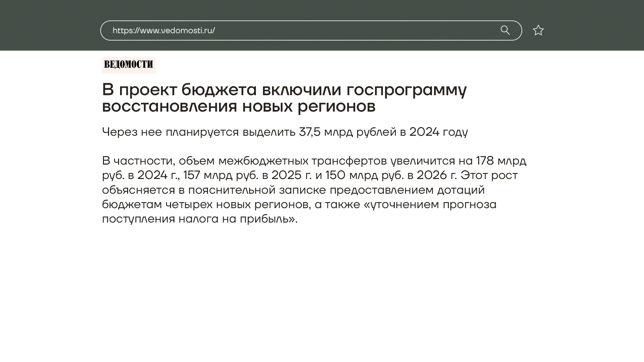The width and height of the screenshot is (644, 362).
Task: Click the '157 млрд руб.' figure
Action: pyautogui.click(x=220, y=175)
